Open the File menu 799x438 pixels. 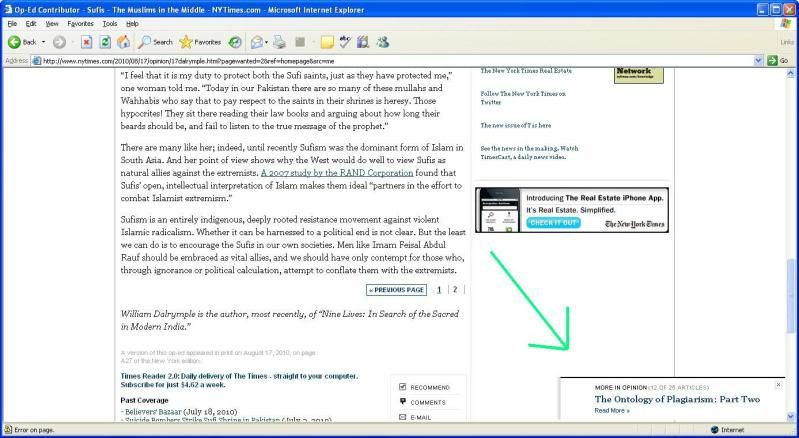coord(12,23)
